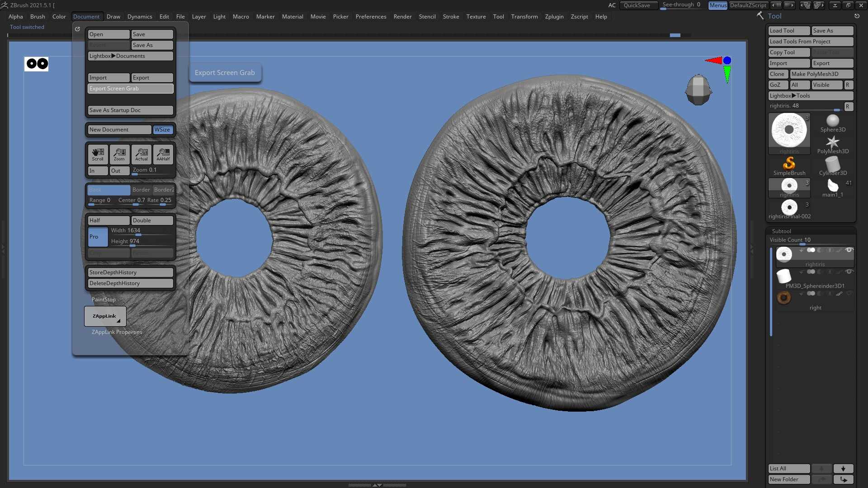The height and width of the screenshot is (488, 868).
Task: Adjust the document Width slider
Action: click(x=141, y=231)
